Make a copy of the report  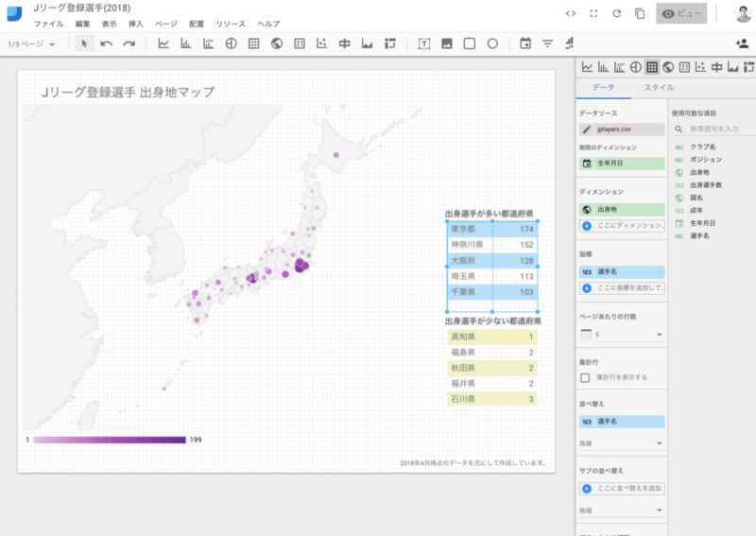coord(640,13)
